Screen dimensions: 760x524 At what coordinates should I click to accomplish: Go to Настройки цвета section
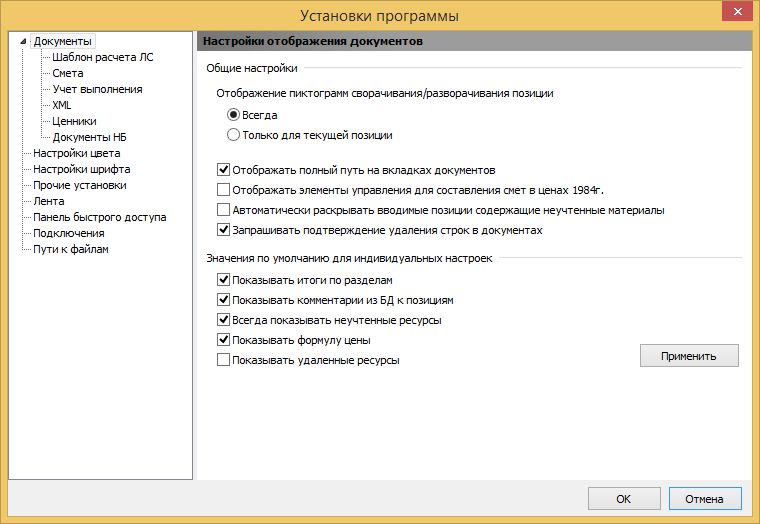click(76, 153)
